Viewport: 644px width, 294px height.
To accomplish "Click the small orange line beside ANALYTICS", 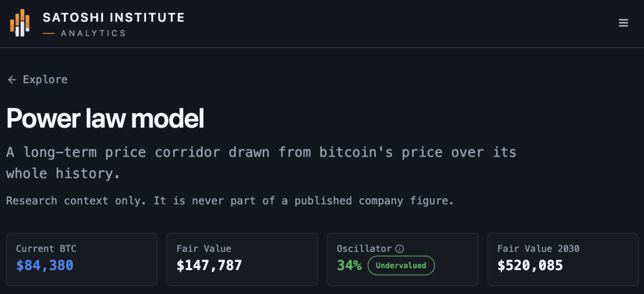I will pyautogui.click(x=48, y=33).
